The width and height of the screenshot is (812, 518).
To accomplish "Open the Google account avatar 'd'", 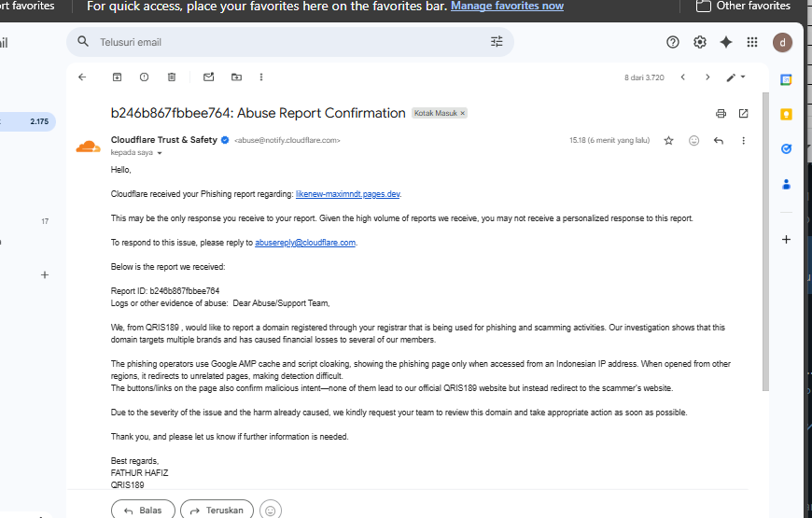I will 782,43.
